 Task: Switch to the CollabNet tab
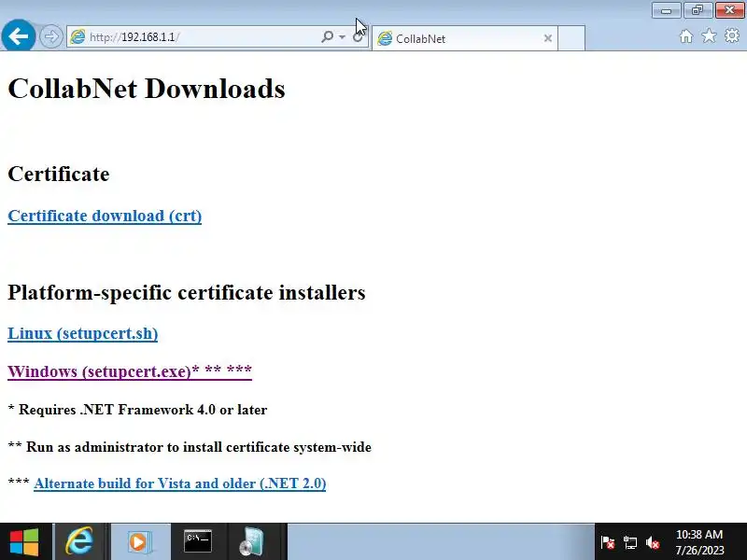[464, 38]
